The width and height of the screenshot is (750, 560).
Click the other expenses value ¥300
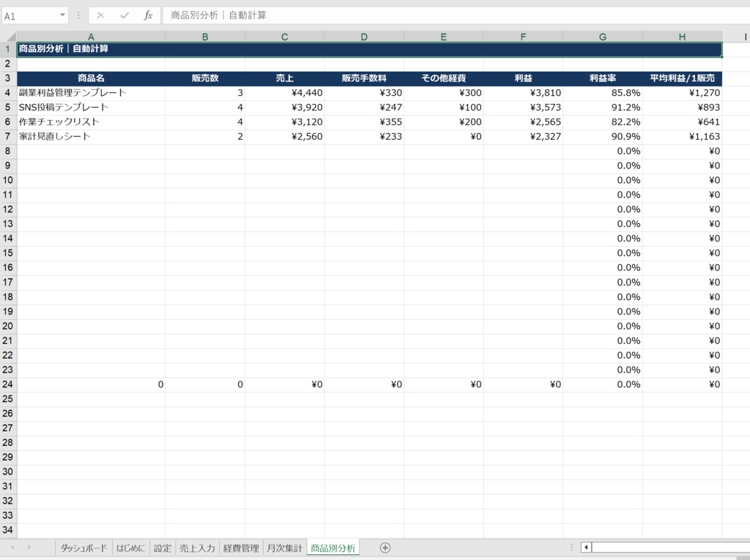point(443,93)
